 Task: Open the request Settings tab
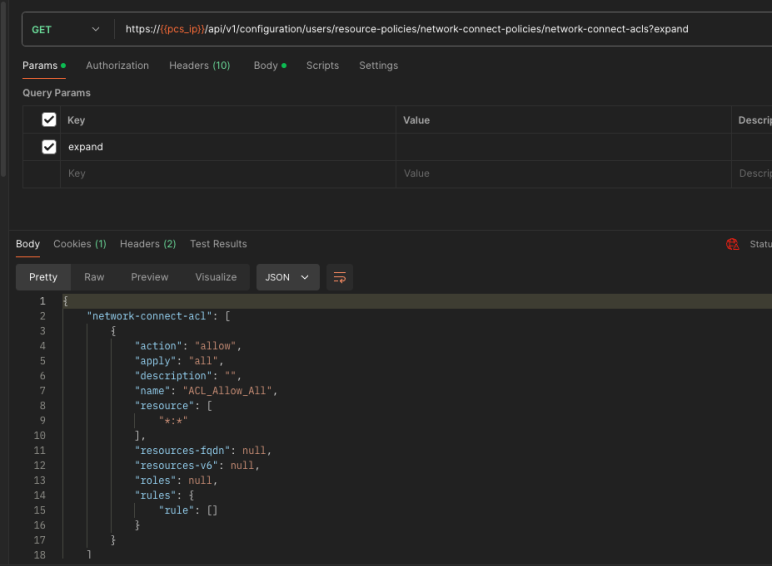pos(378,66)
